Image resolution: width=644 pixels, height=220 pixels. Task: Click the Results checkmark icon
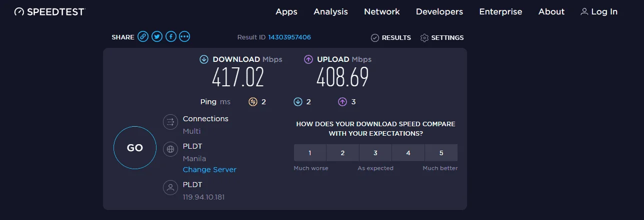click(375, 38)
